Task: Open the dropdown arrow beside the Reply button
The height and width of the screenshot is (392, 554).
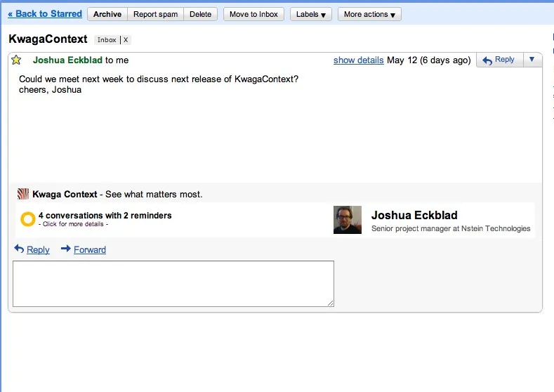Action: 532,60
